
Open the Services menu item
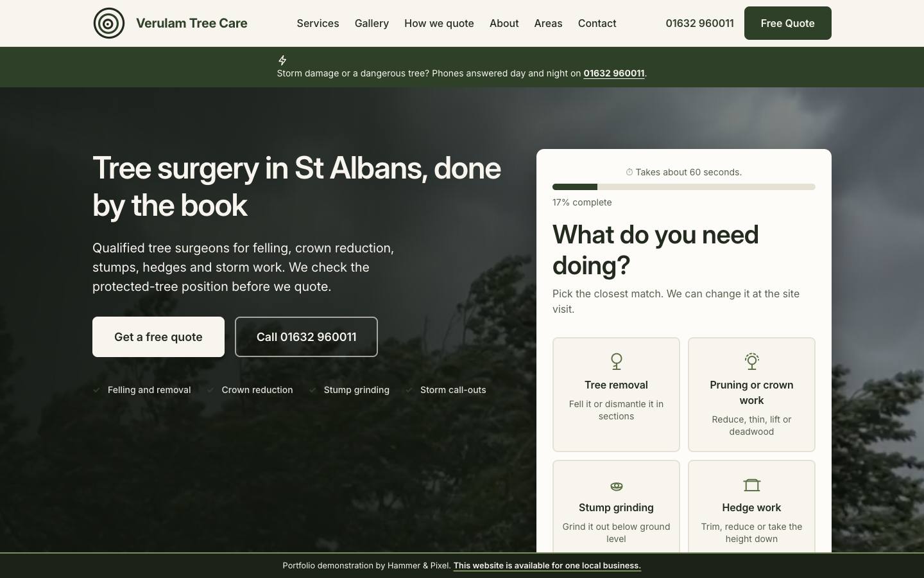[318, 23]
